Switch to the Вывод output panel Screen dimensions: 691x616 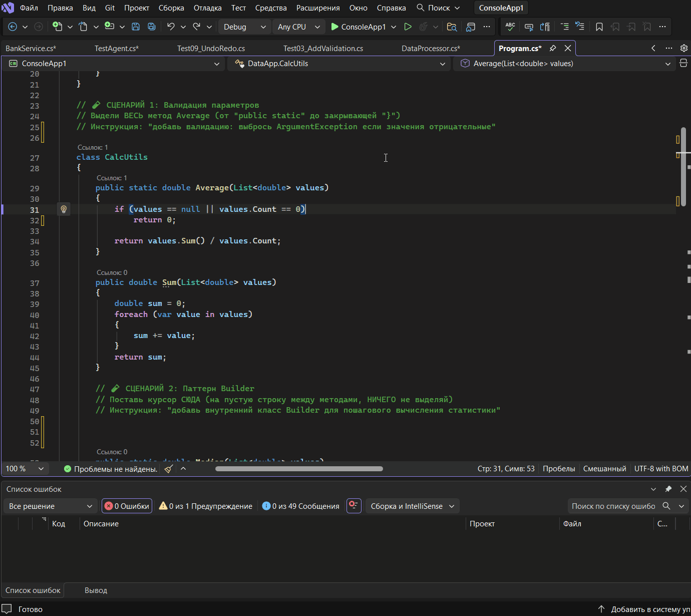(x=96, y=590)
